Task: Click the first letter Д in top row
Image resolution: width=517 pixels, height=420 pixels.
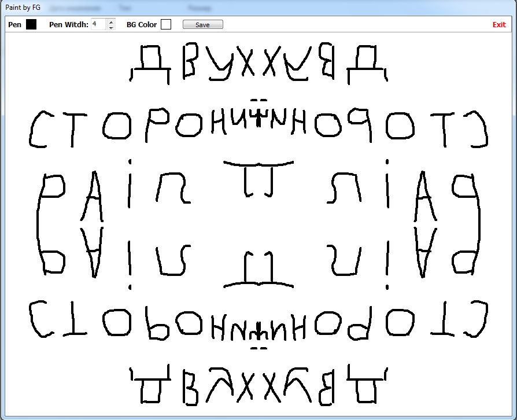Action: pyautogui.click(x=149, y=65)
